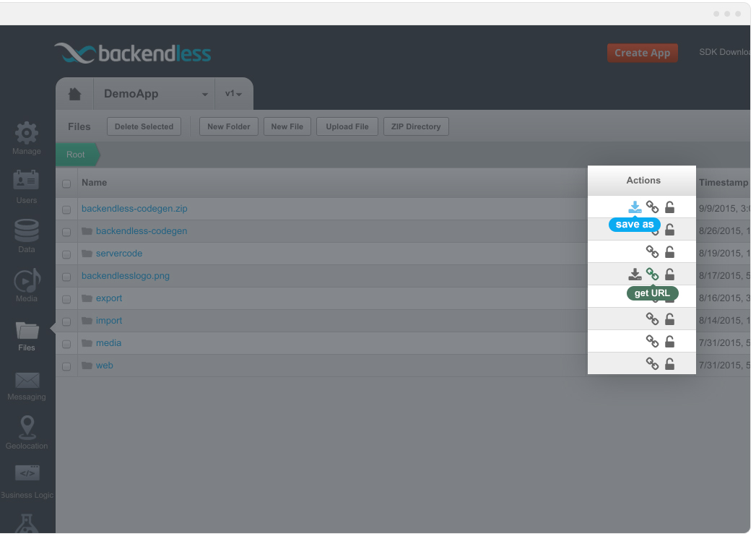Click the Timestamp column header
756x536 pixels.
tap(724, 182)
